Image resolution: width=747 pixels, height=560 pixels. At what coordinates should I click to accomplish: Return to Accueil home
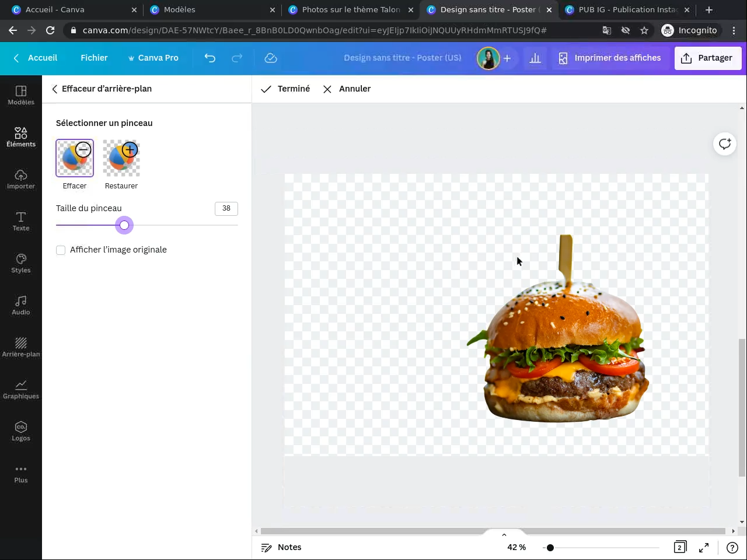[35, 58]
